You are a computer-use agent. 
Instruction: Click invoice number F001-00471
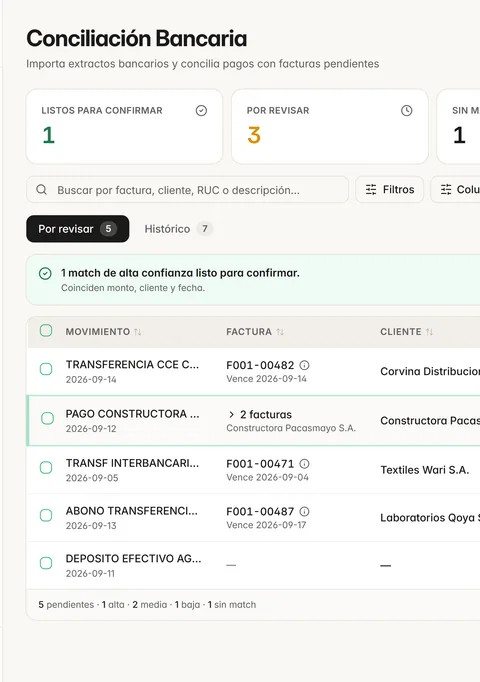tap(260, 464)
